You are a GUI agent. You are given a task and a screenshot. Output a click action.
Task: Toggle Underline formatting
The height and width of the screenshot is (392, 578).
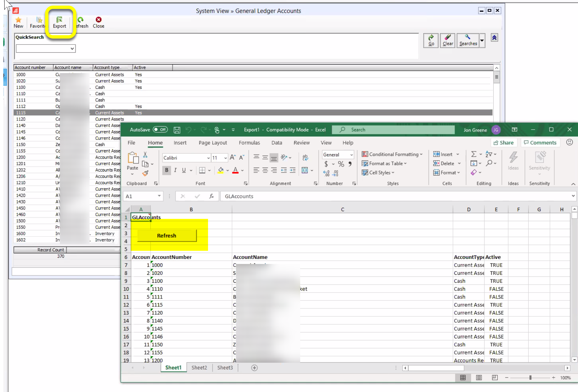click(x=184, y=170)
